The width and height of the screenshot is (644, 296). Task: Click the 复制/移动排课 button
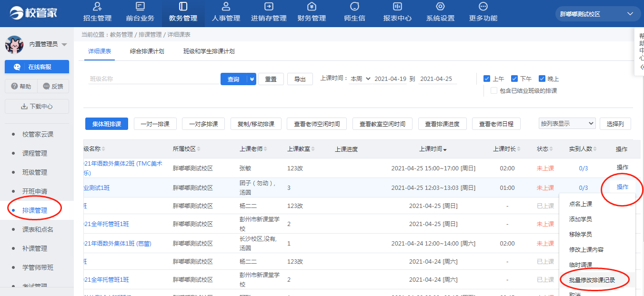[x=256, y=124]
